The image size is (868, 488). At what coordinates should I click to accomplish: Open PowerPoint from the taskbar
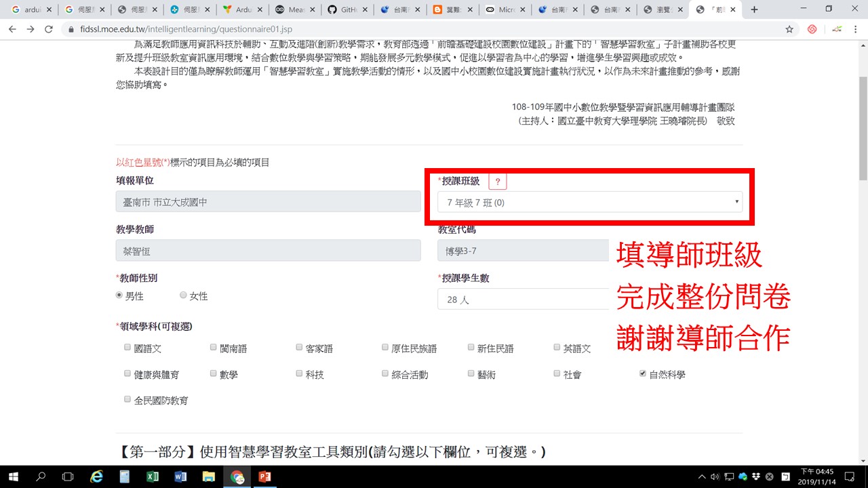(265, 476)
